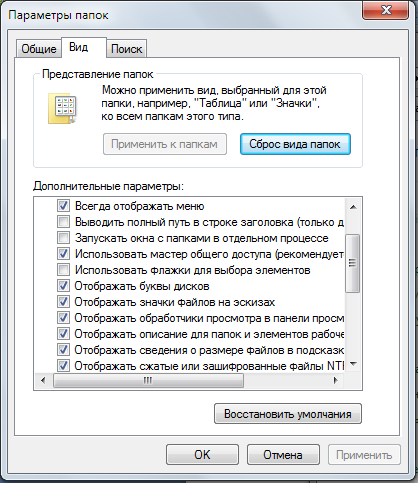Confirm with the OK button
The height and width of the screenshot is (483, 418).
(202, 455)
